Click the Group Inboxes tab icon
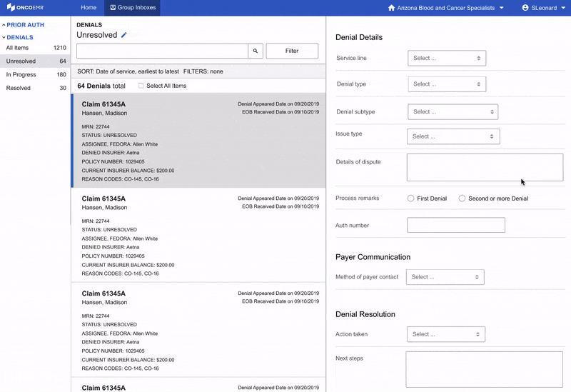This screenshot has width=571, height=392. click(113, 7)
